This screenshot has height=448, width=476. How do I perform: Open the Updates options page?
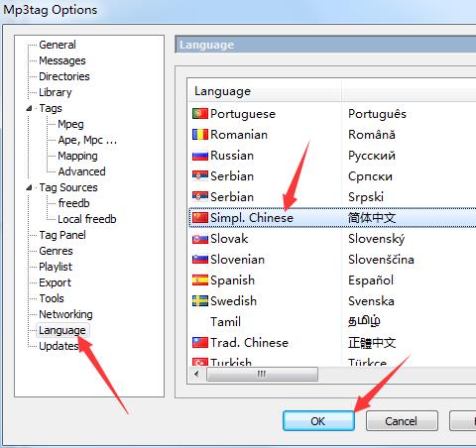click(x=59, y=346)
